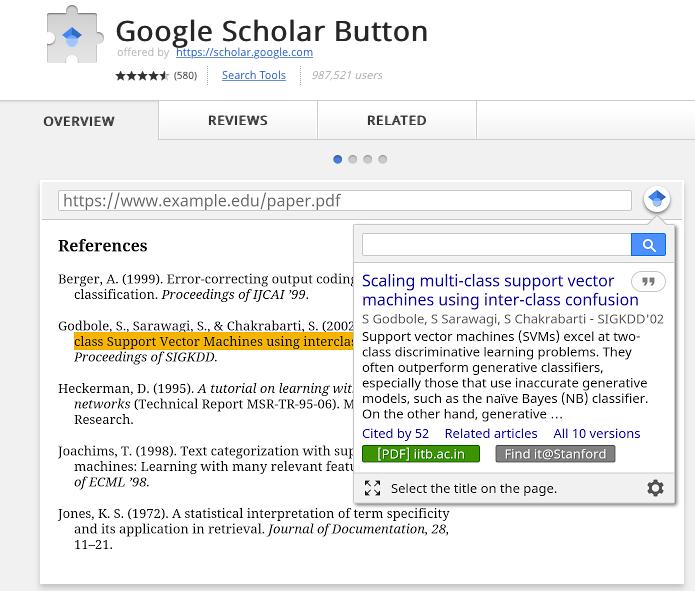The width and height of the screenshot is (695, 591).
Task: Click the All 10 versions link
Action: pyautogui.click(x=597, y=434)
